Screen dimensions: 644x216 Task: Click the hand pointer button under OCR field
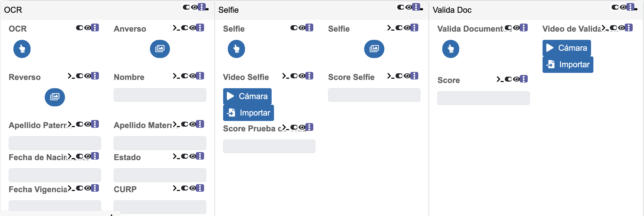[x=22, y=49]
